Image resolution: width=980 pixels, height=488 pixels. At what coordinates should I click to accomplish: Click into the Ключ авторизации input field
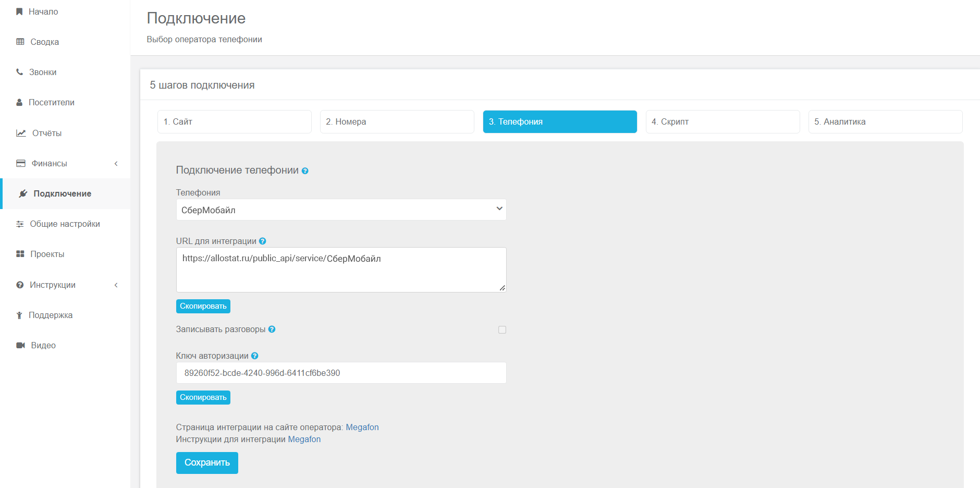coord(341,373)
